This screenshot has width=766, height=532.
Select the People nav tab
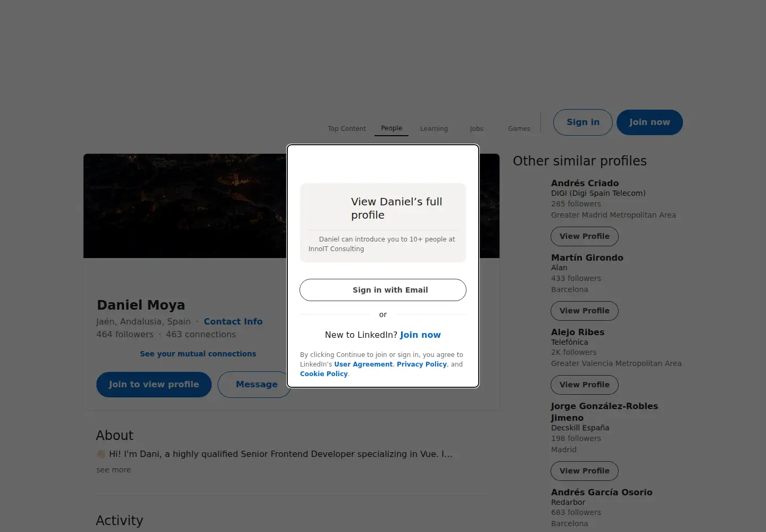(x=392, y=128)
